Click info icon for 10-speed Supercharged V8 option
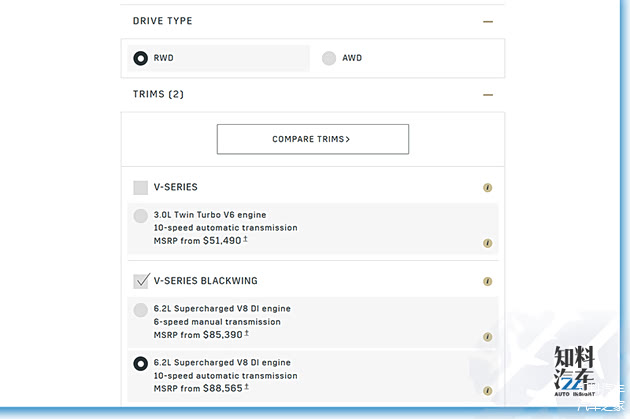The width and height of the screenshot is (630, 419). (488, 391)
